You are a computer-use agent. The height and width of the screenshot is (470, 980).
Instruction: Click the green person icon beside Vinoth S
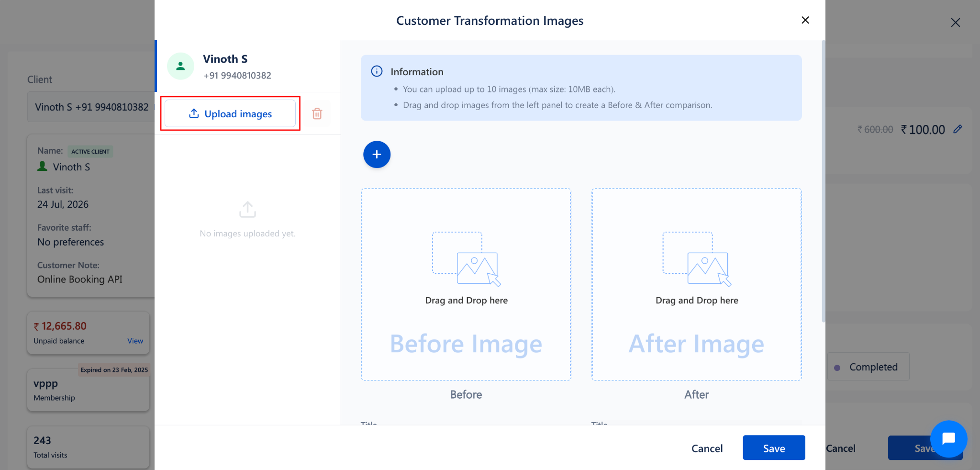[43, 166]
